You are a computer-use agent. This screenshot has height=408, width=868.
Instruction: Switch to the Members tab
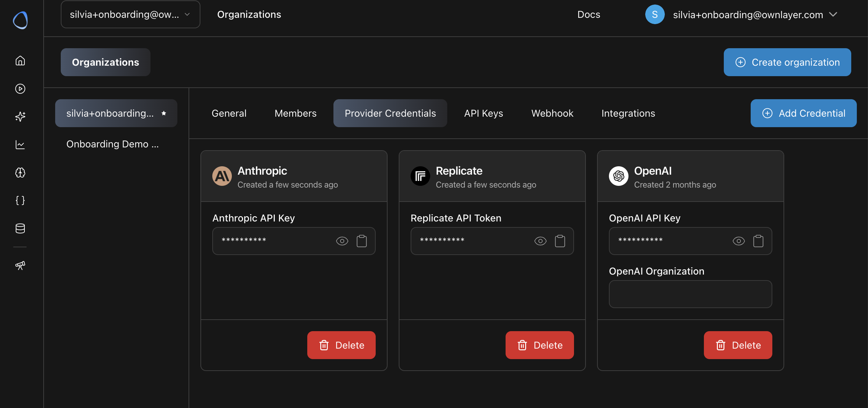pos(296,113)
